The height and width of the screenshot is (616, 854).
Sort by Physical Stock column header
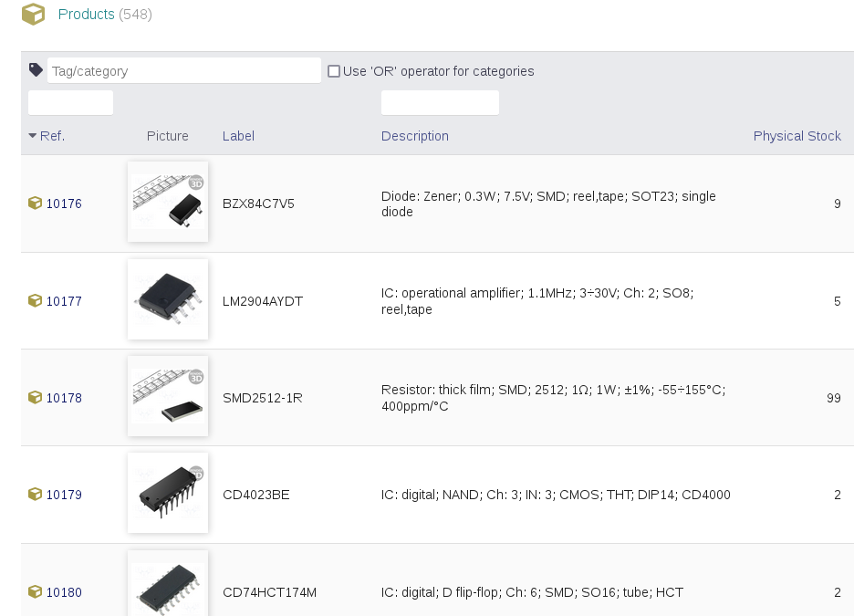(x=797, y=136)
